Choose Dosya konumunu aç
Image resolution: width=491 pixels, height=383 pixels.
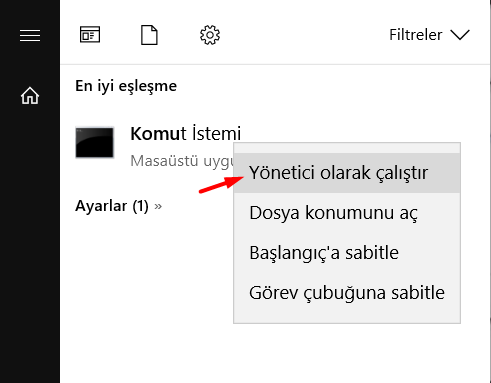click(x=347, y=213)
